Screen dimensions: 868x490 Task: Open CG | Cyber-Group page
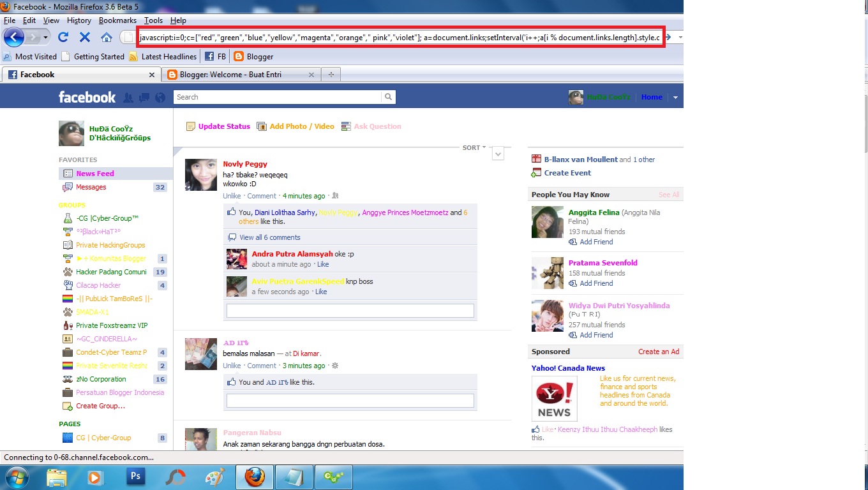(103, 438)
